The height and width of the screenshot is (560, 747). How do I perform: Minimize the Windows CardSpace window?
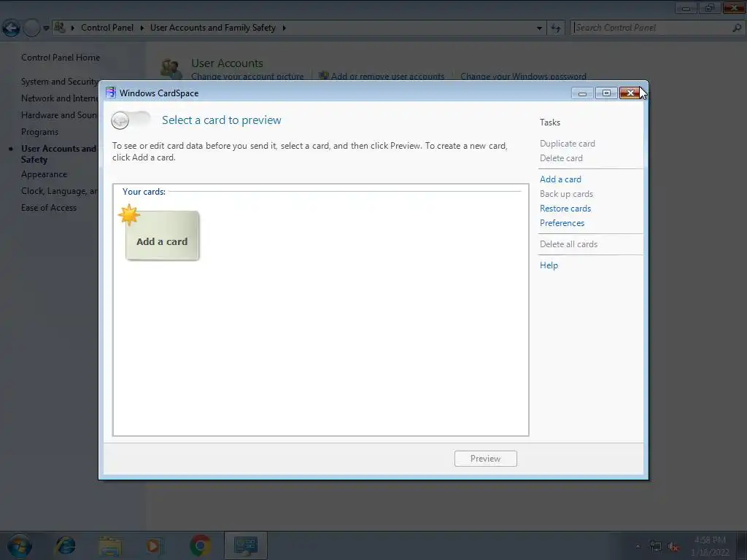(x=582, y=93)
